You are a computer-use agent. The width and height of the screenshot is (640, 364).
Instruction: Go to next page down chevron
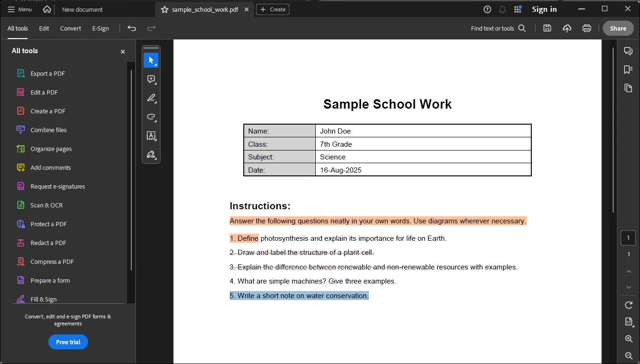tap(628, 287)
